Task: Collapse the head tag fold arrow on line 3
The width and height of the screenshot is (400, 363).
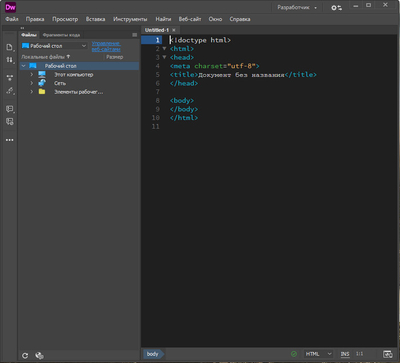Action: 164,57
